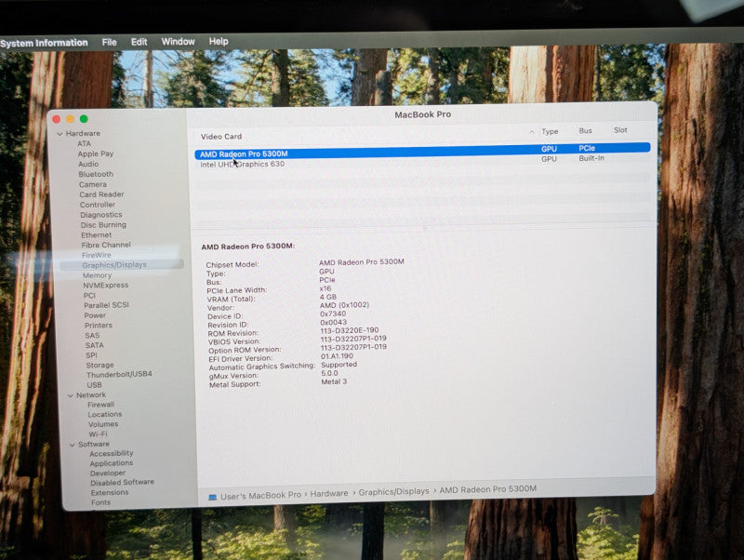Select Apple Pay in the sidebar
The width and height of the screenshot is (744, 560).
coord(96,153)
